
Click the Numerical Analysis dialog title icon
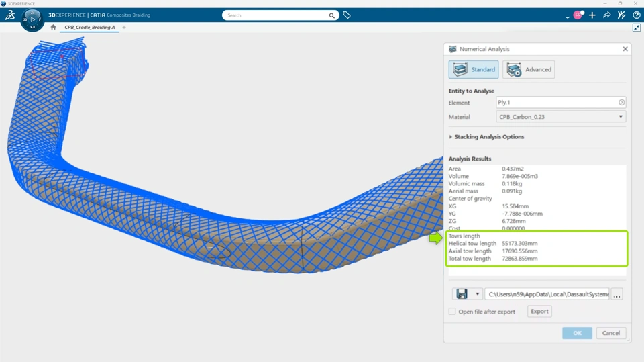[453, 49]
